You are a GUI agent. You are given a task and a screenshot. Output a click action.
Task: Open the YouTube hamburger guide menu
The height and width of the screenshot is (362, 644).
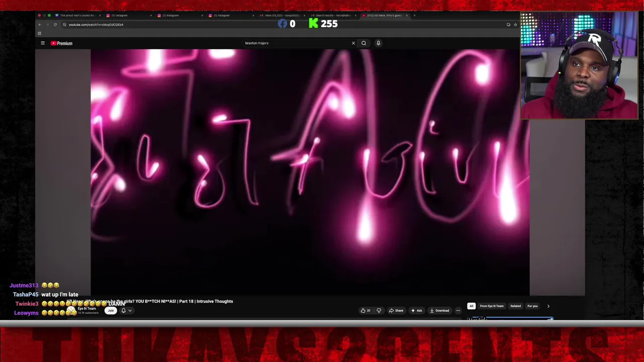click(43, 43)
